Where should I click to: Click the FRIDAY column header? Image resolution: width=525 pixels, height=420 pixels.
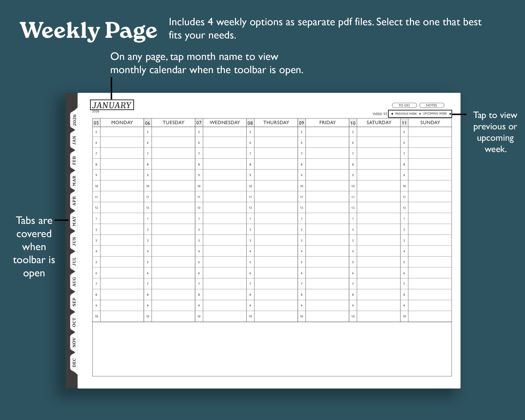pos(327,122)
